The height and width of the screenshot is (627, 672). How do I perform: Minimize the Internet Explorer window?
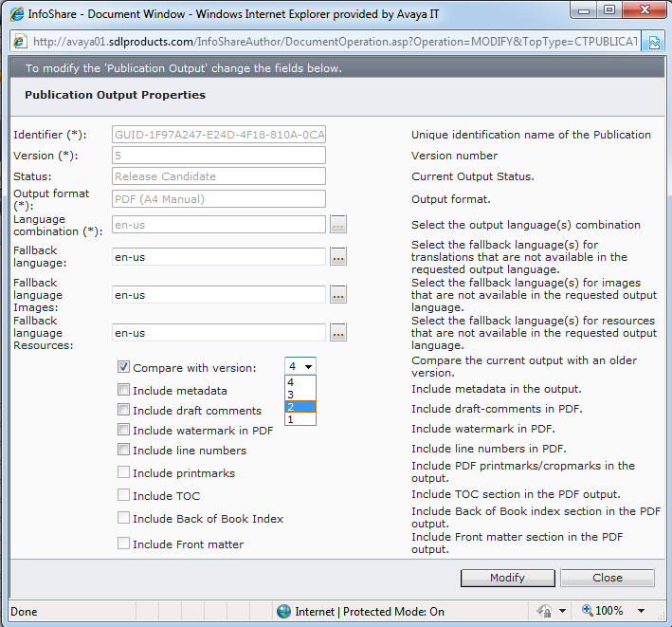coord(583,10)
